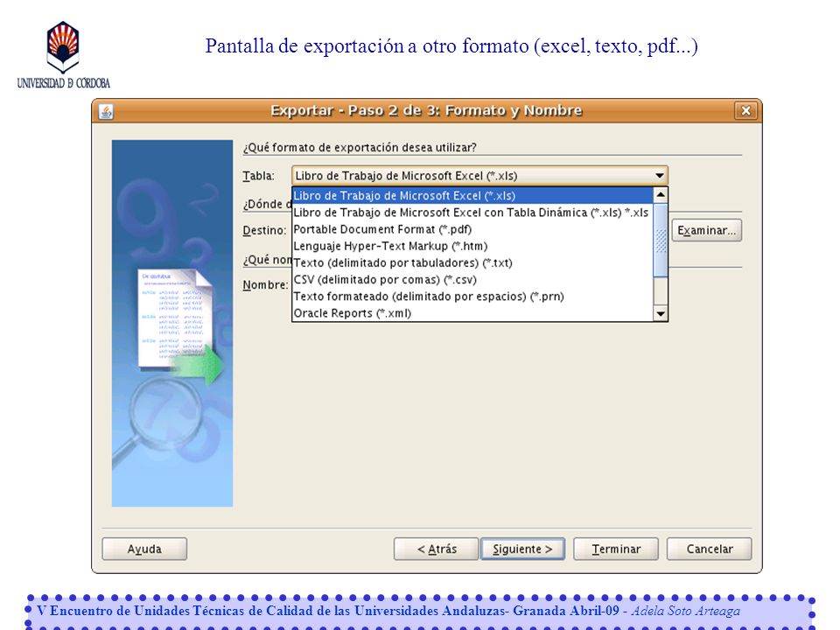Proceed with the Siguiente > button
The image size is (840, 630).
click(x=523, y=549)
